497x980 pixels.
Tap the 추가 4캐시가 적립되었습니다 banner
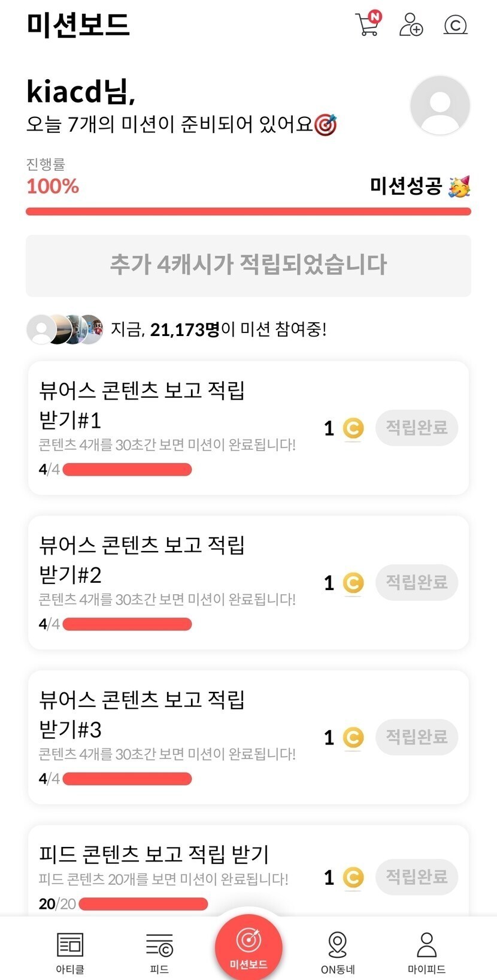[x=249, y=265]
